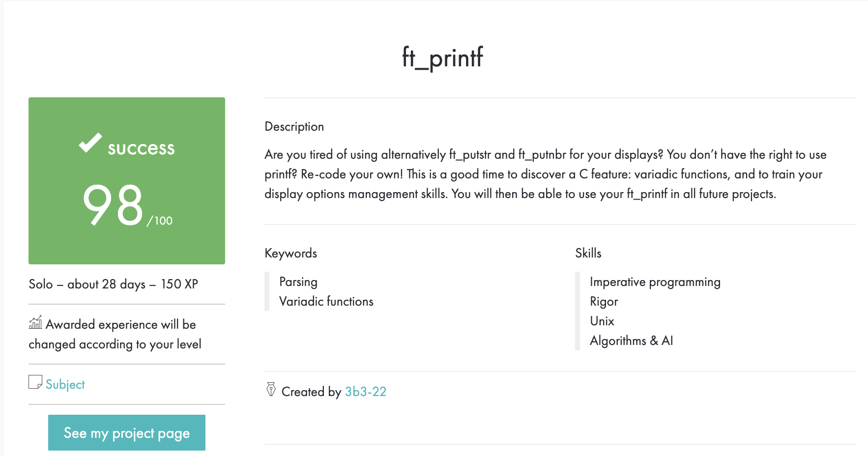
Task: Click the Imperative programming skill
Action: [x=656, y=282]
